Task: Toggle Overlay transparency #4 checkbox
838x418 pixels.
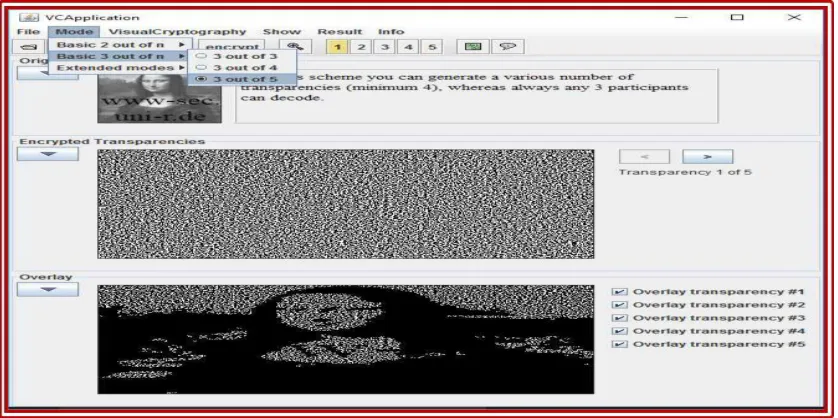Action: coord(619,331)
